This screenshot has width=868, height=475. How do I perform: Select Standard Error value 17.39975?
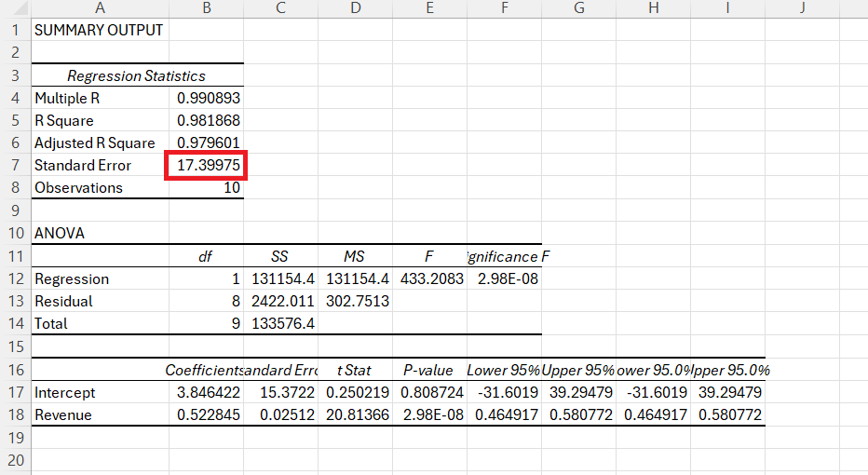coord(206,165)
